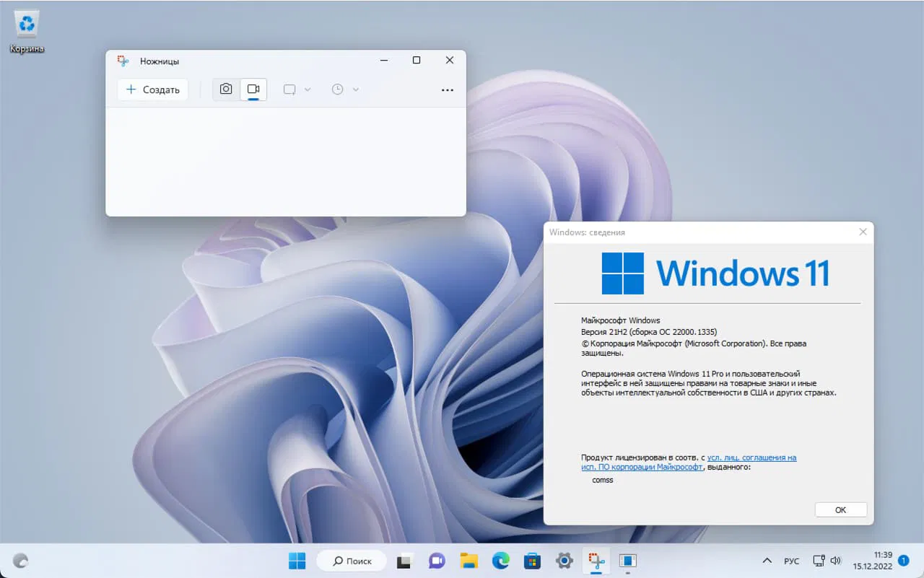924x578 pixels.
Task: Click the Snipping Tool scissors icon in title bar
Action: pos(123,61)
